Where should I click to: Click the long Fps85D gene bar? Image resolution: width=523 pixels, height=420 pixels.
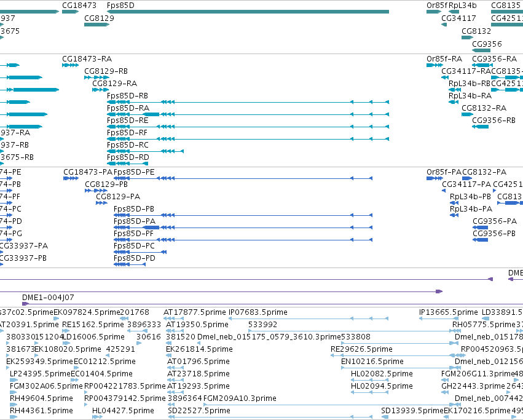tap(248, 12)
